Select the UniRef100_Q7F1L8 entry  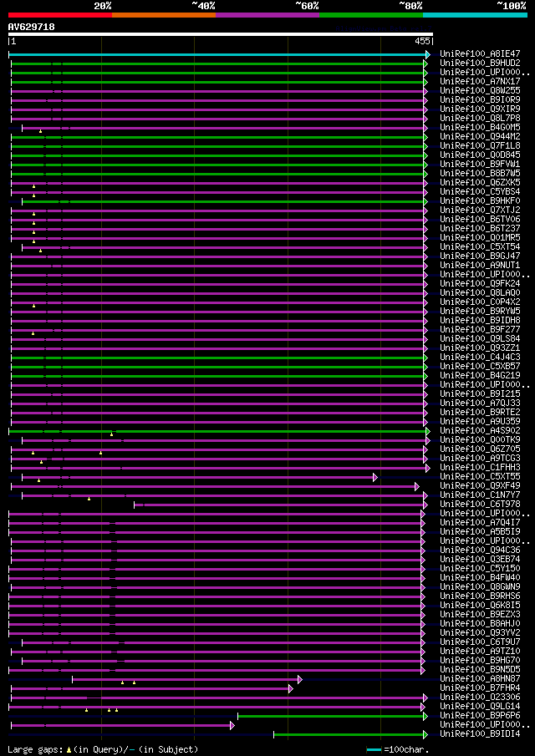pos(480,146)
